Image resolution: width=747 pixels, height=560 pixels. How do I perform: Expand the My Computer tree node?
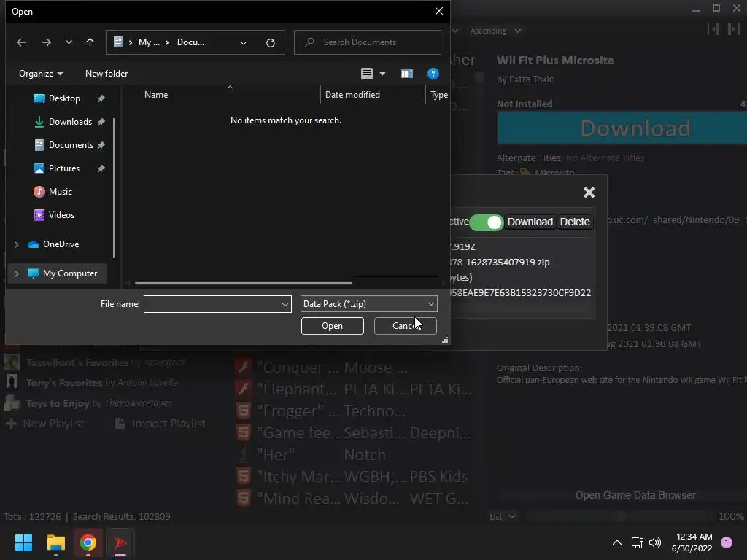click(x=16, y=273)
